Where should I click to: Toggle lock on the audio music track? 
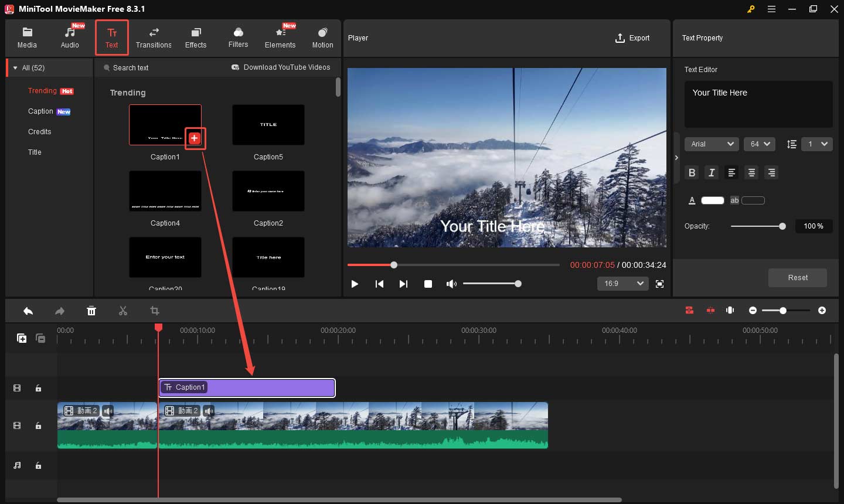[38, 465]
